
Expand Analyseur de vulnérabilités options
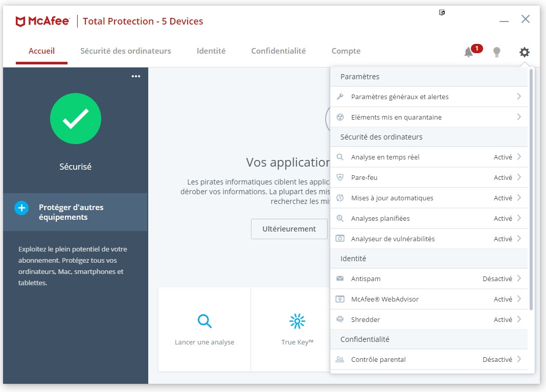click(520, 239)
